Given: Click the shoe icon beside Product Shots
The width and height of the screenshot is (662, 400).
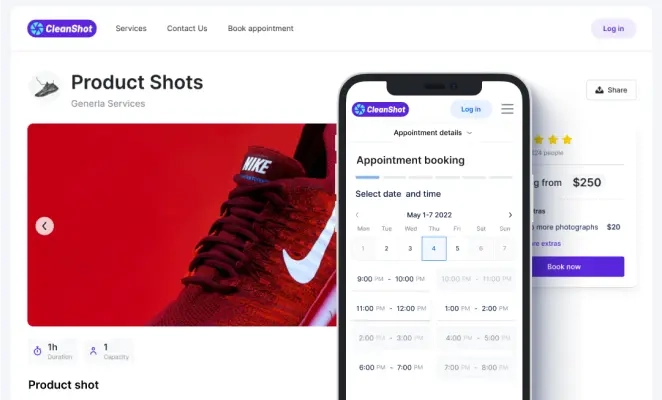Looking at the screenshot, I should click(46, 87).
